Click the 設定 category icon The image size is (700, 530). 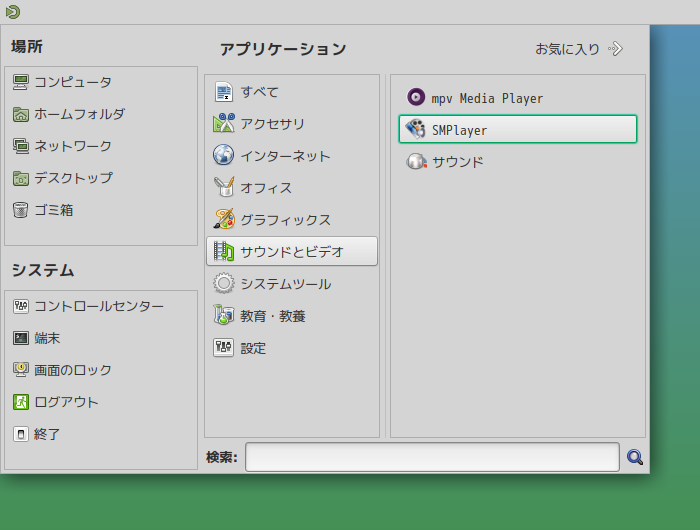224,347
